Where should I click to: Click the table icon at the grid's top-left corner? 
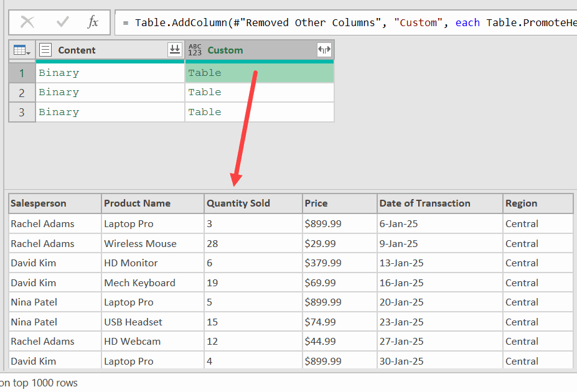18,50
